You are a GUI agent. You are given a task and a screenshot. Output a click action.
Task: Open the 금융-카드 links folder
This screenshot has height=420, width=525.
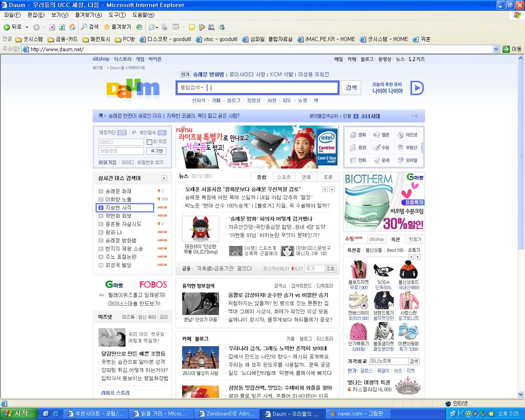click(x=63, y=39)
